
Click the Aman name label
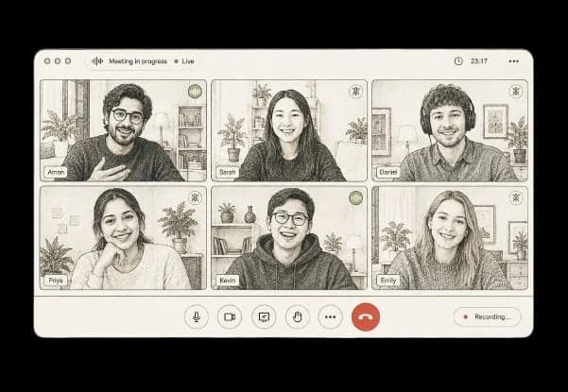tap(56, 172)
